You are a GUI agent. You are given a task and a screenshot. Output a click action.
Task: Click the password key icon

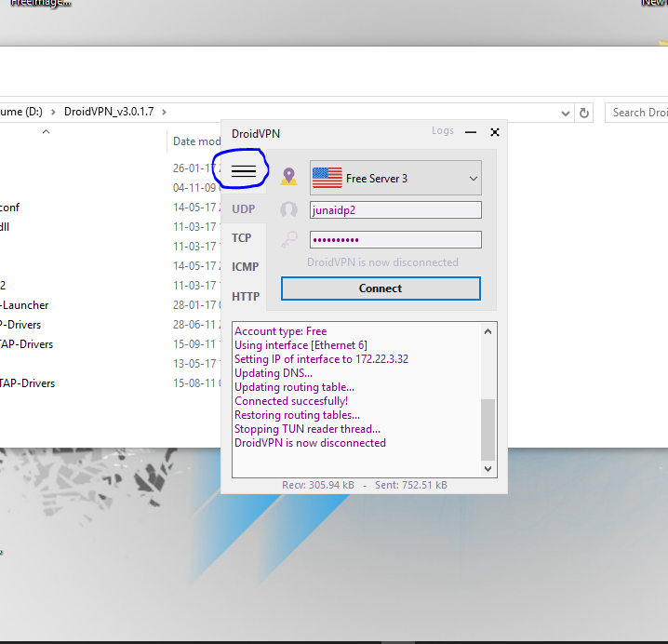tap(289, 239)
